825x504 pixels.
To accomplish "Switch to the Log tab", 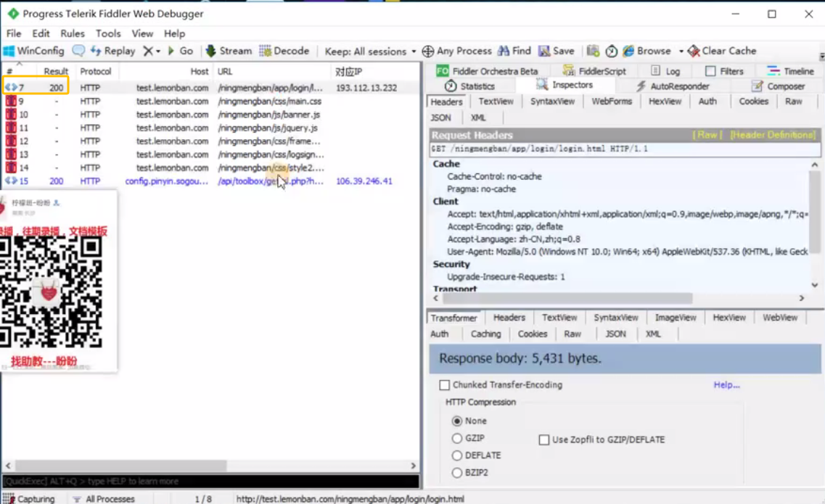I will pyautogui.click(x=665, y=71).
